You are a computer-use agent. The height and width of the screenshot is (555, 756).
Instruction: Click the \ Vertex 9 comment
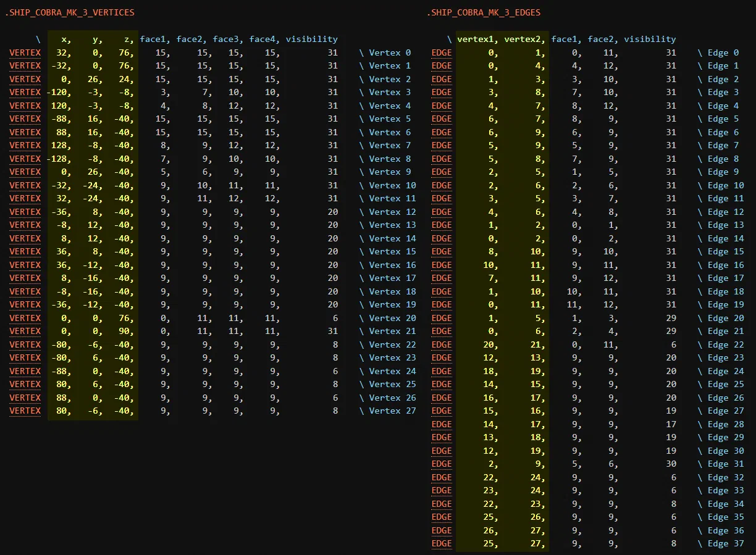click(385, 172)
